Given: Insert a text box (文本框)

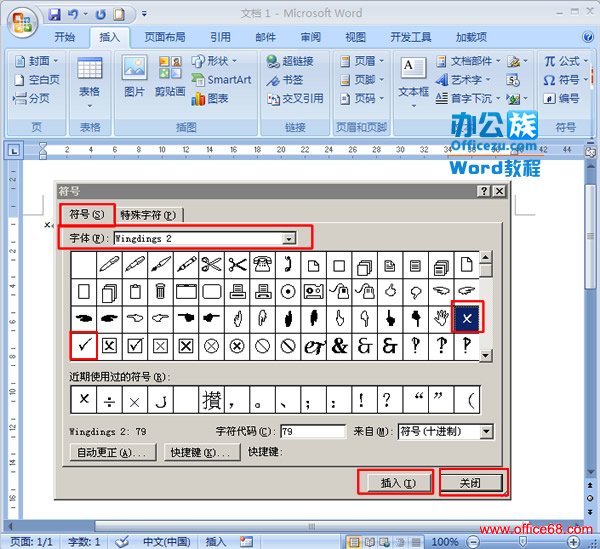Looking at the screenshot, I should pos(413,81).
